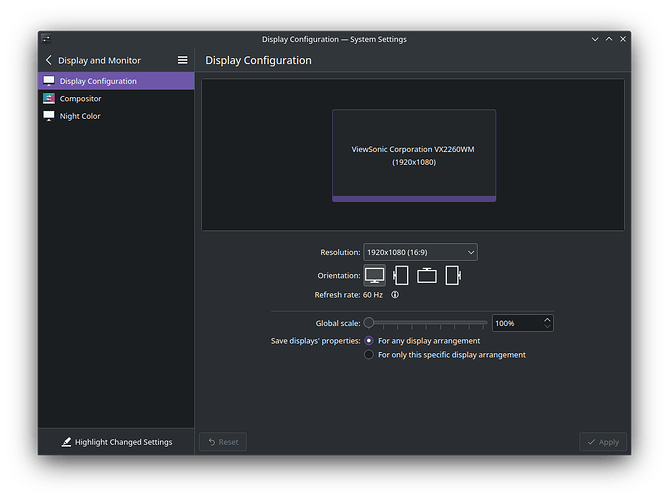The image size is (669, 500).
Task: Decrease global scale with down arrow
Action: [x=547, y=327]
